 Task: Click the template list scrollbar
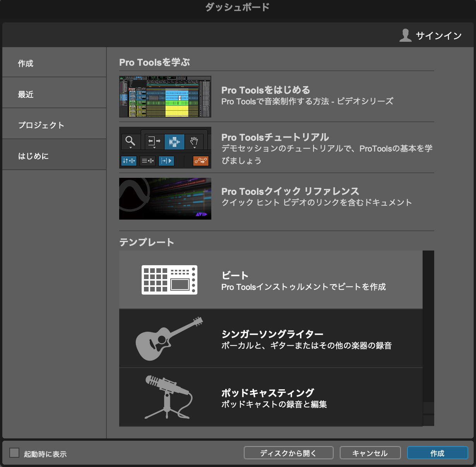pos(428,338)
